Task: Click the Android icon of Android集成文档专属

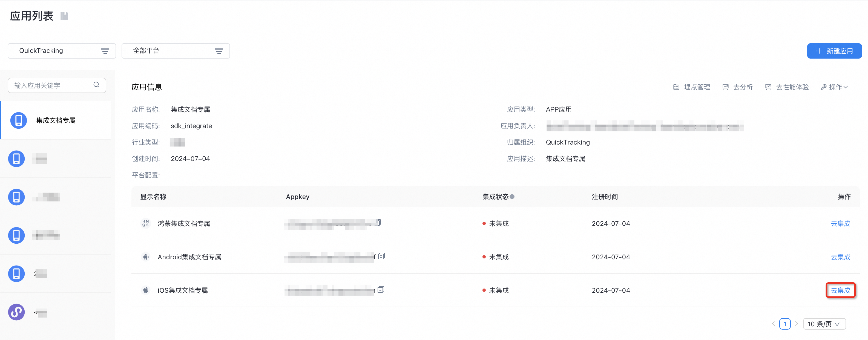Action: pyautogui.click(x=146, y=257)
